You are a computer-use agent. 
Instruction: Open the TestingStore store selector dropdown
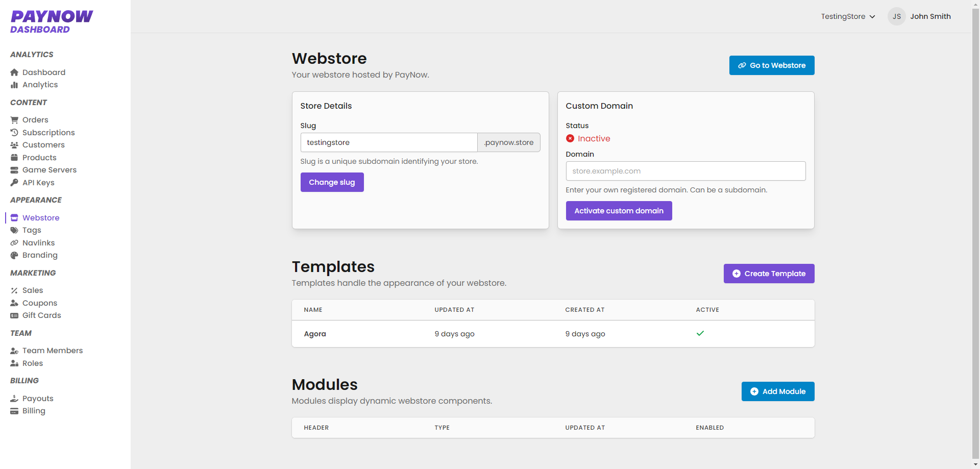click(x=847, y=16)
